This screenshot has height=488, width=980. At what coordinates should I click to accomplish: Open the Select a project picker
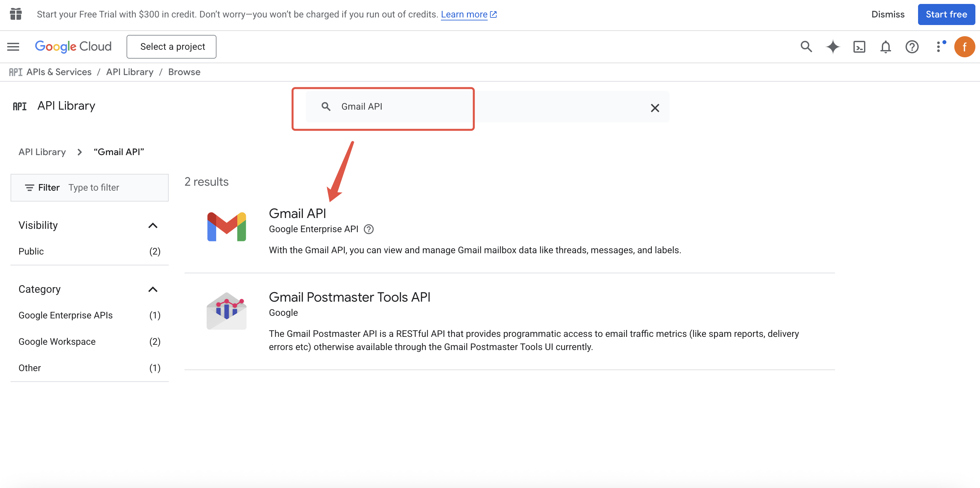(x=172, y=47)
